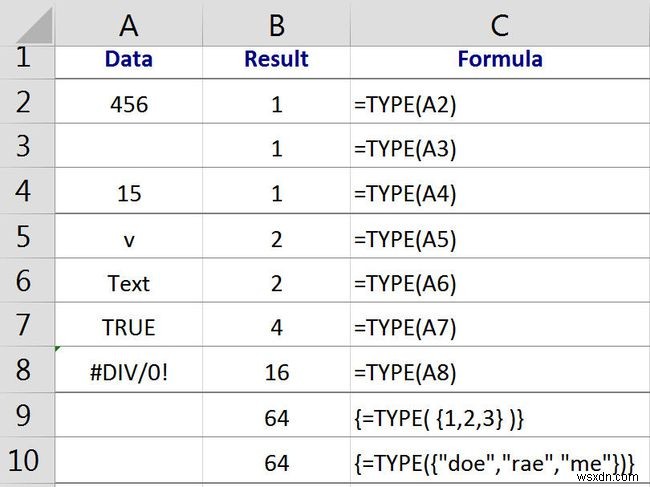650x487 pixels.
Task: Click the data cell containing 15
Action: pos(128,194)
